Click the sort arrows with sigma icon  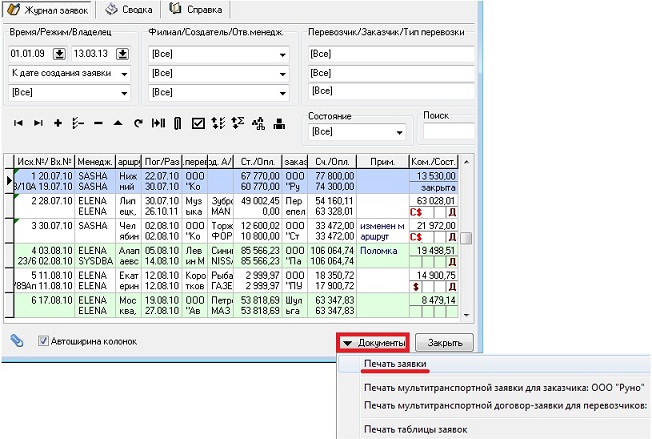(238, 123)
